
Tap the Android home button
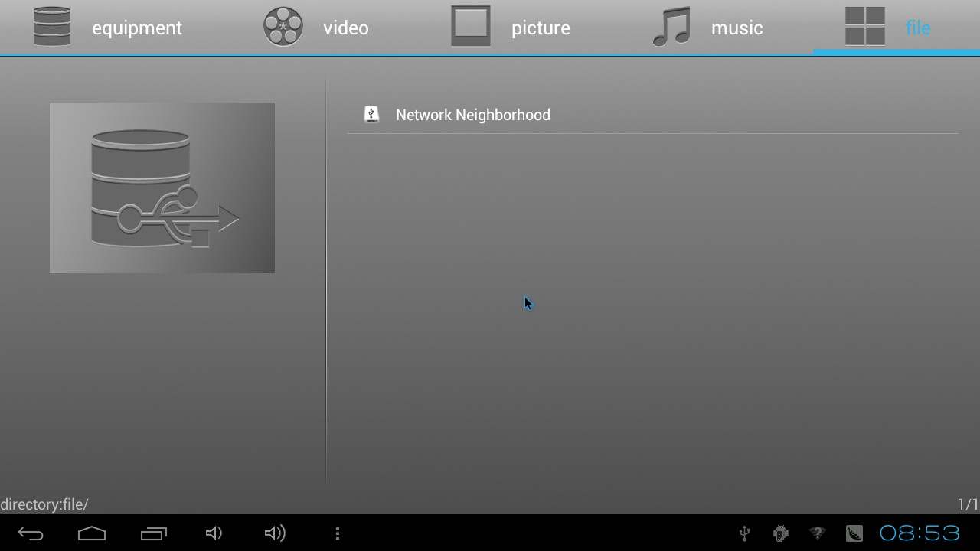coord(92,533)
